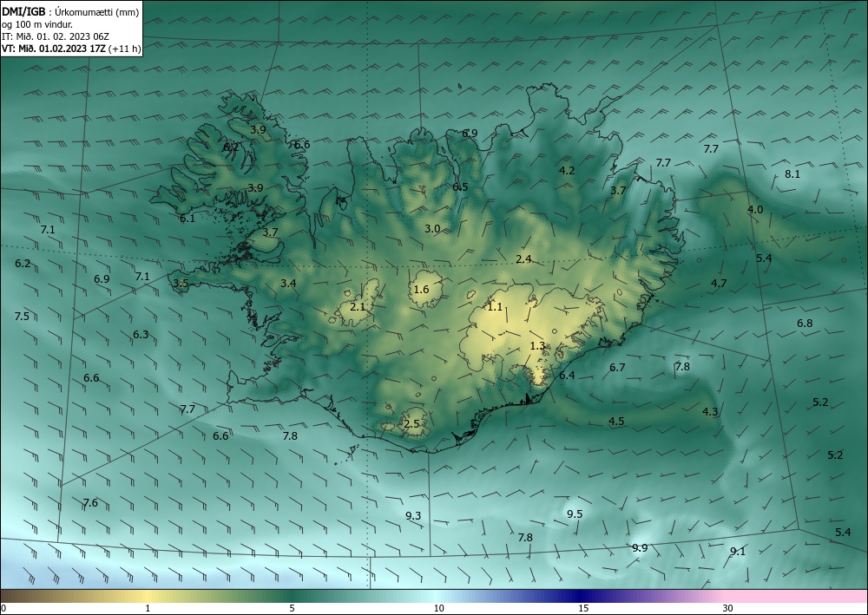
Task: Click the color scale label 15
Action: (583, 609)
